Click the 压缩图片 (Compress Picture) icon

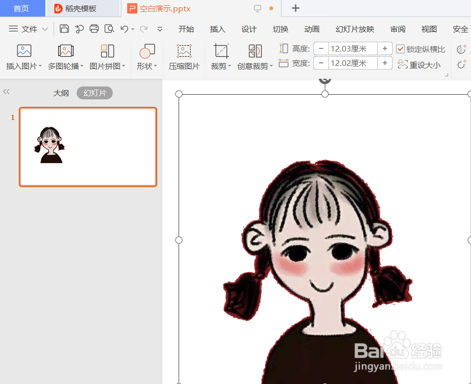(184, 51)
